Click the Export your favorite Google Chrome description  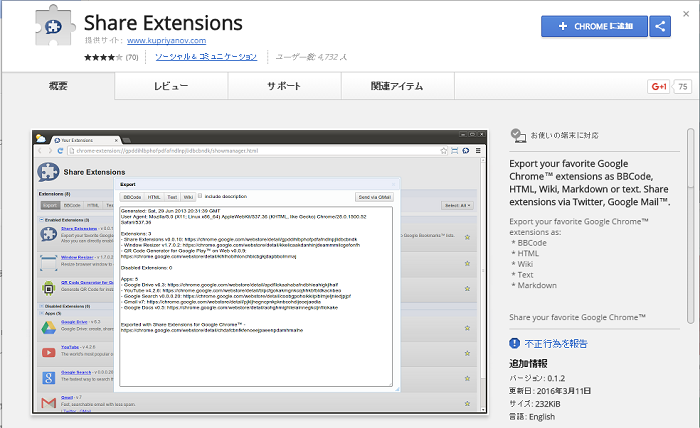click(588, 183)
